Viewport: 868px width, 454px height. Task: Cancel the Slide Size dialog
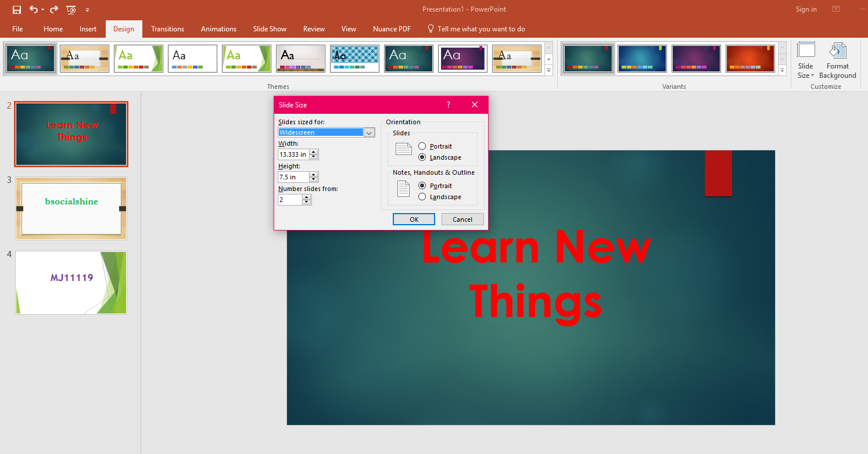click(462, 219)
